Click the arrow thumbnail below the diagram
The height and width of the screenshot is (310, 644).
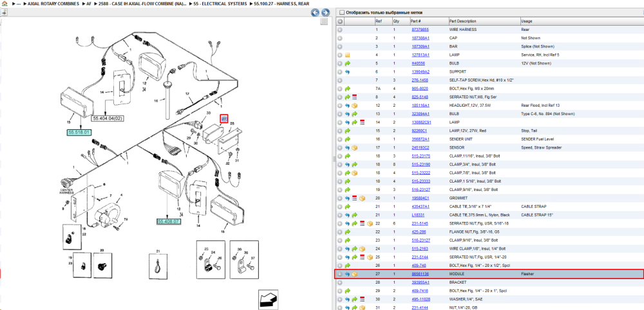tap(267, 299)
